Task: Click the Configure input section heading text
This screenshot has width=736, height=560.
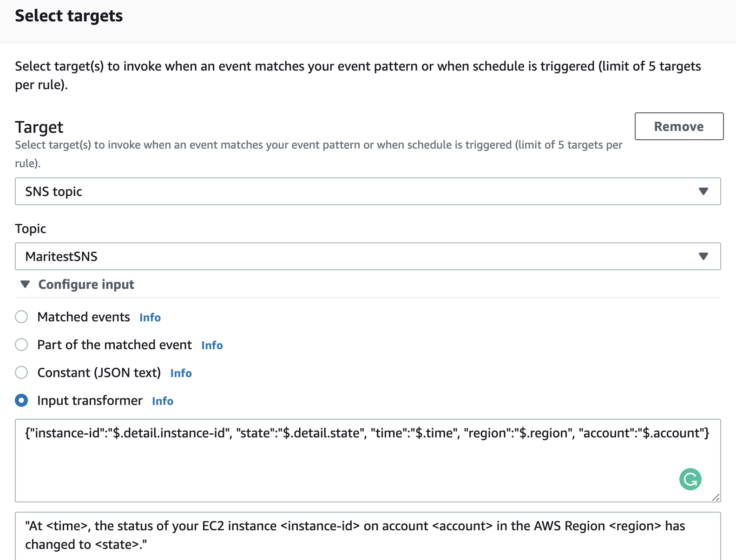Action: coord(86,284)
